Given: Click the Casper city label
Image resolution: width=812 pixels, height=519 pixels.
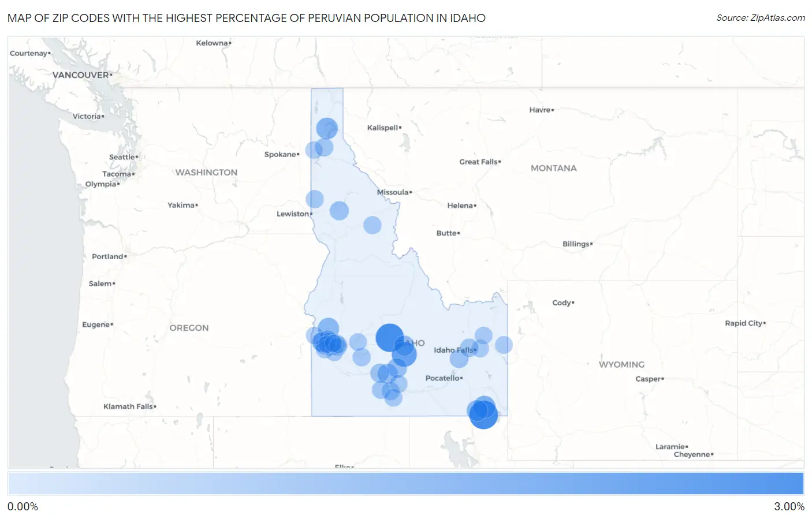Looking at the screenshot, I should coord(648,379).
